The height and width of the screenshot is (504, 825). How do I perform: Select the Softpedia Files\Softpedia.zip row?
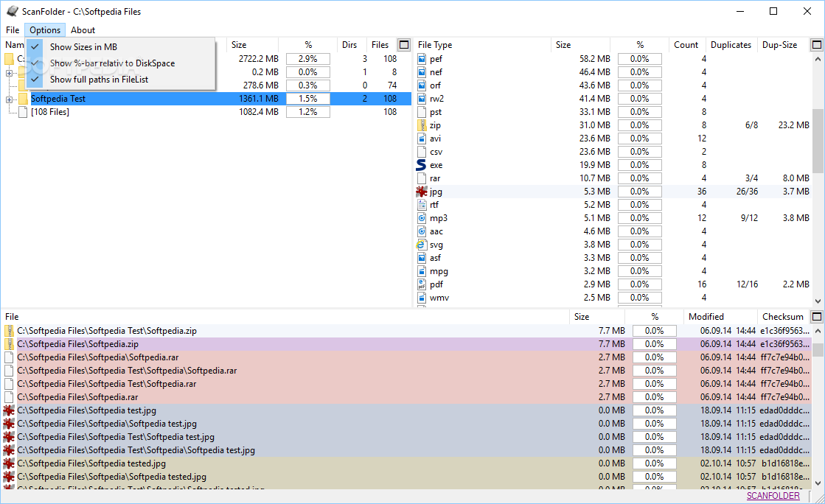(x=405, y=344)
